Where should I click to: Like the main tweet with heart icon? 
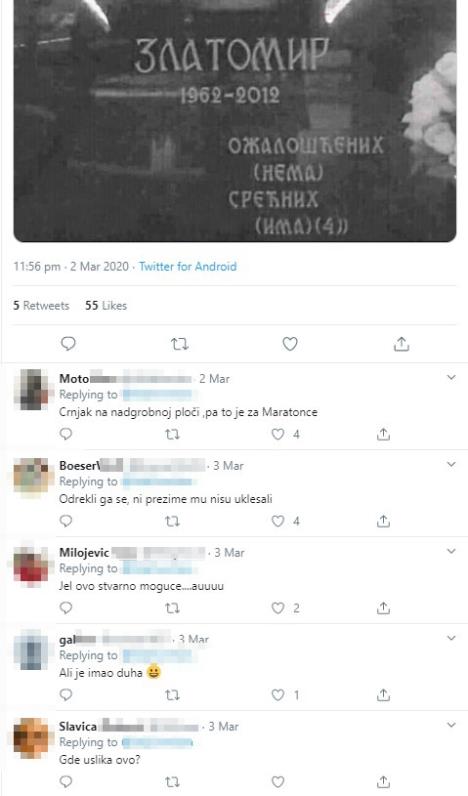[290, 345]
